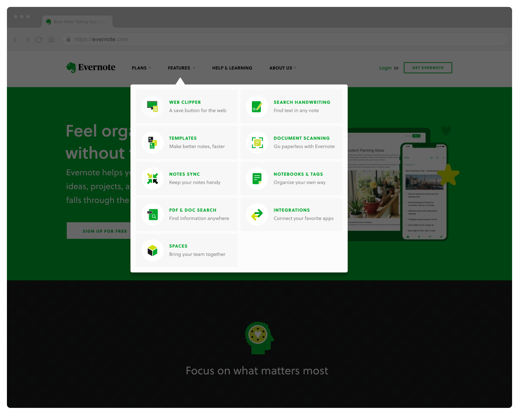Switch to the Best Note Taking App tab
Viewport: 519px width, 420px height.
77,21
